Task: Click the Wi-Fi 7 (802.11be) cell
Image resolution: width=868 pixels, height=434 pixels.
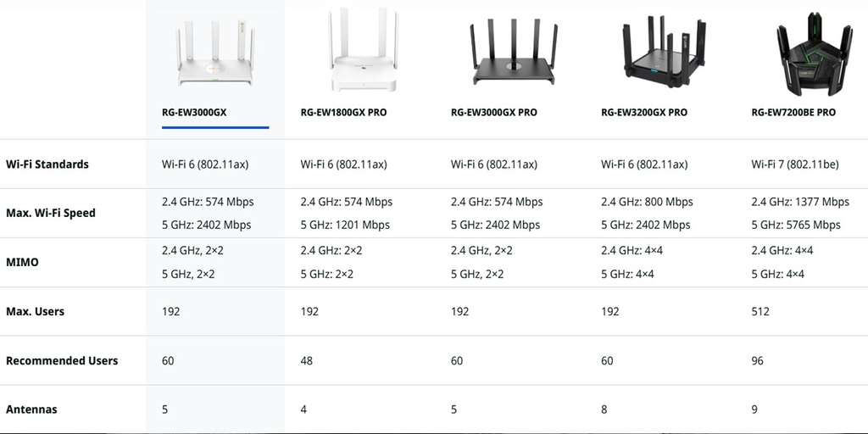Action: [x=795, y=164]
